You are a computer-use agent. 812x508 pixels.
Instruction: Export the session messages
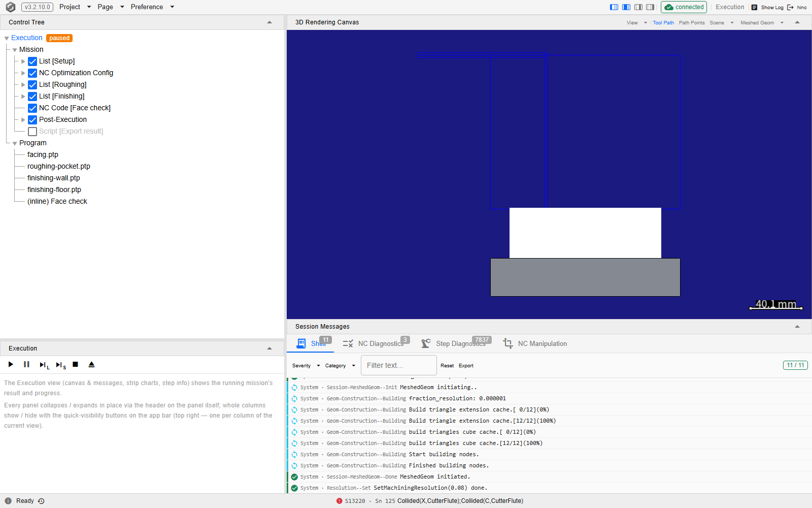coord(466,366)
